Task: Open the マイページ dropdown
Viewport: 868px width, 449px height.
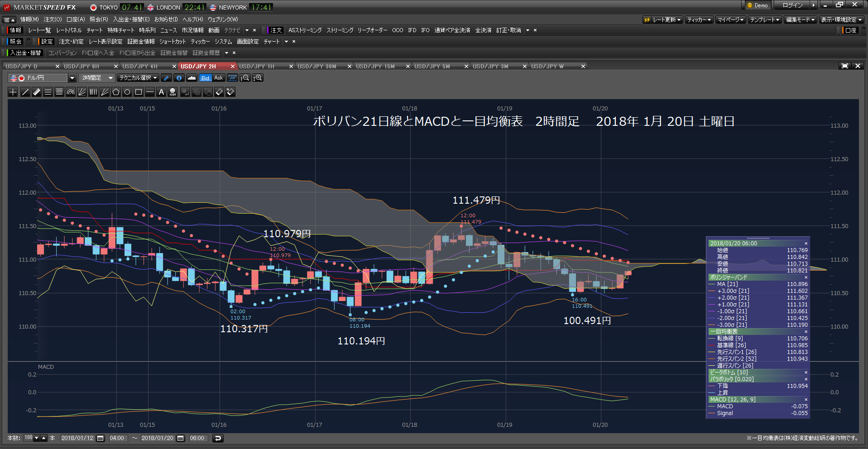Action: [730, 20]
